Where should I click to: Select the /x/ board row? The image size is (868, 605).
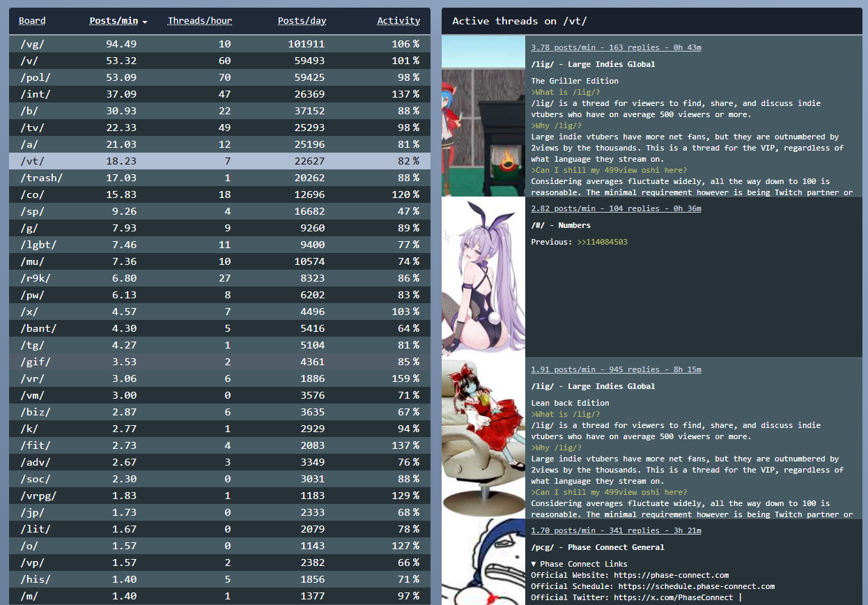219,312
